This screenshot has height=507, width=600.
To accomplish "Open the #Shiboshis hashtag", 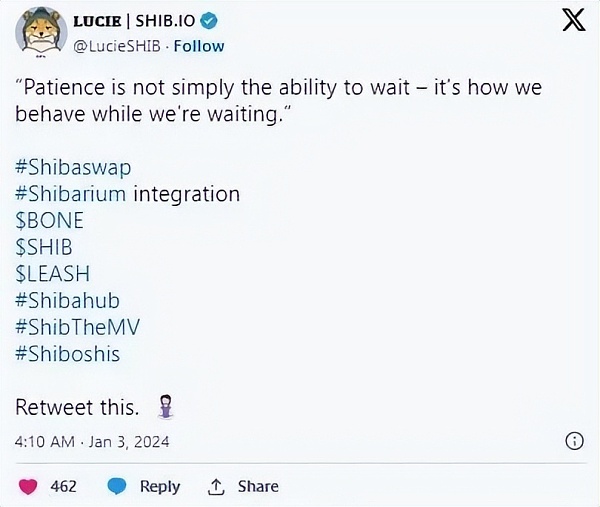I will 67,353.
